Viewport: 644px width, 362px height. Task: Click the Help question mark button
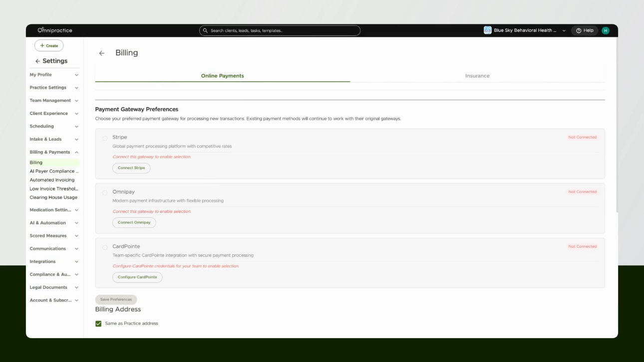pyautogui.click(x=585, y=30)
